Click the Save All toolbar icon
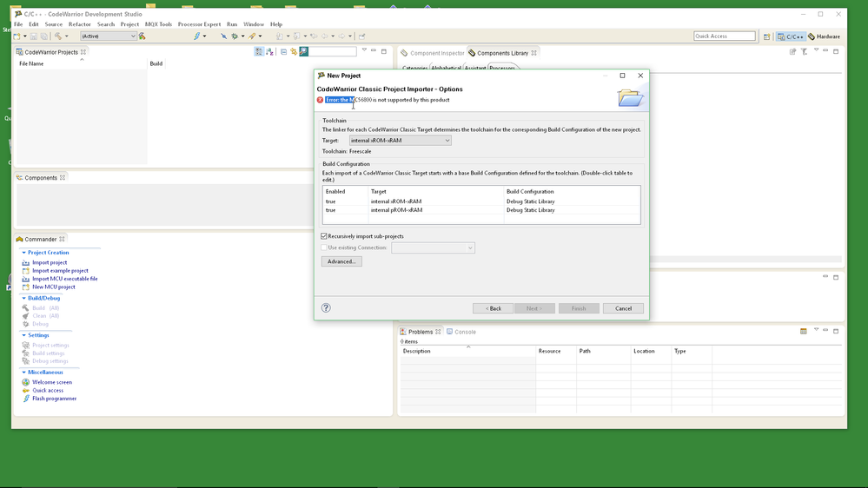This screenshot has width=868, height=488. (44, 36)
